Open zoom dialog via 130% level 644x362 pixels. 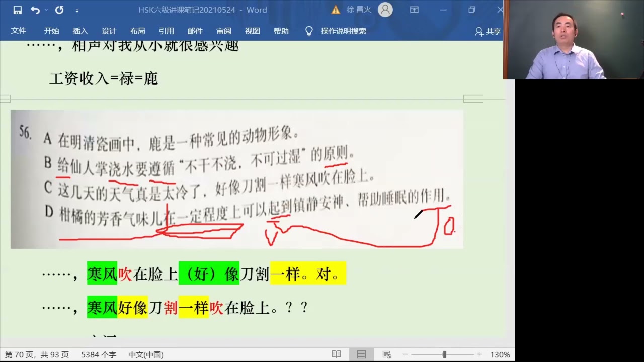pos(500,354)
